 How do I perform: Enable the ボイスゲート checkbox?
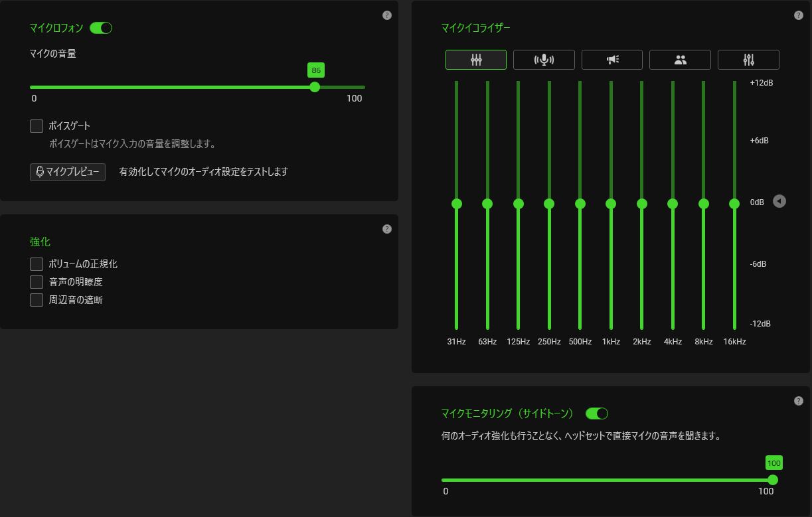point(37,125)
